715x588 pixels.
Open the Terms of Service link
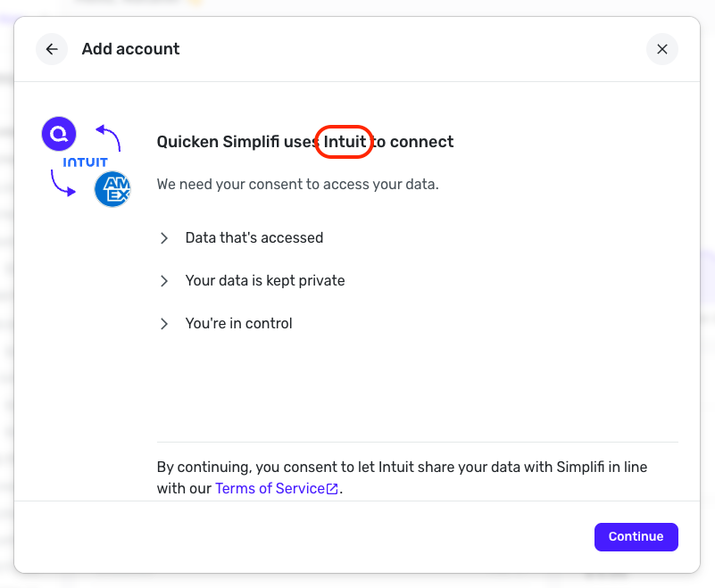(x=270, y=489)
